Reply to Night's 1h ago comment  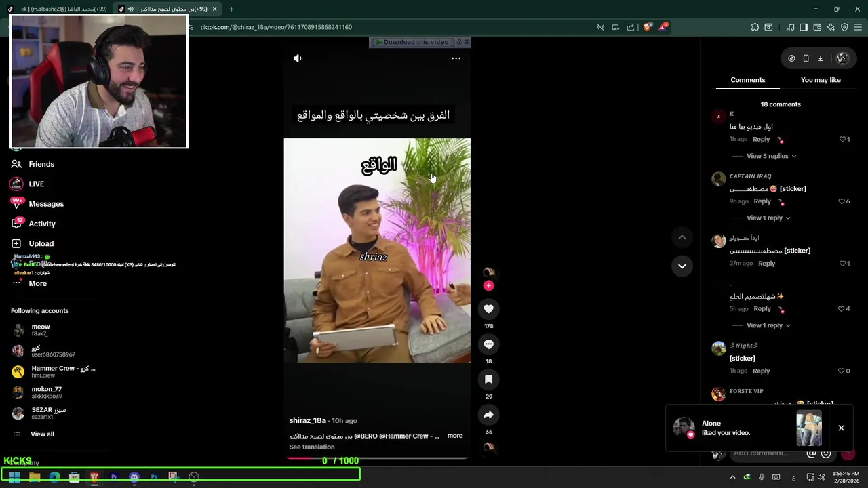[761, 371]
